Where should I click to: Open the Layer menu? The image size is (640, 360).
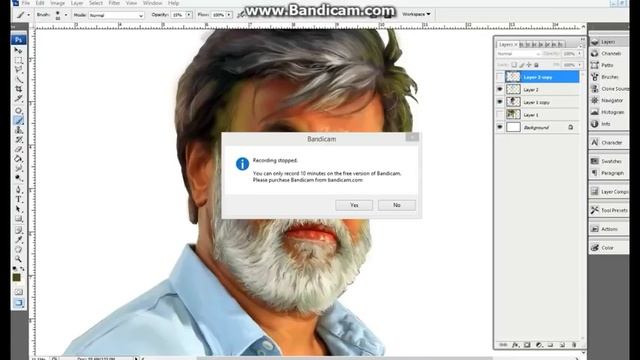point(77,3)
